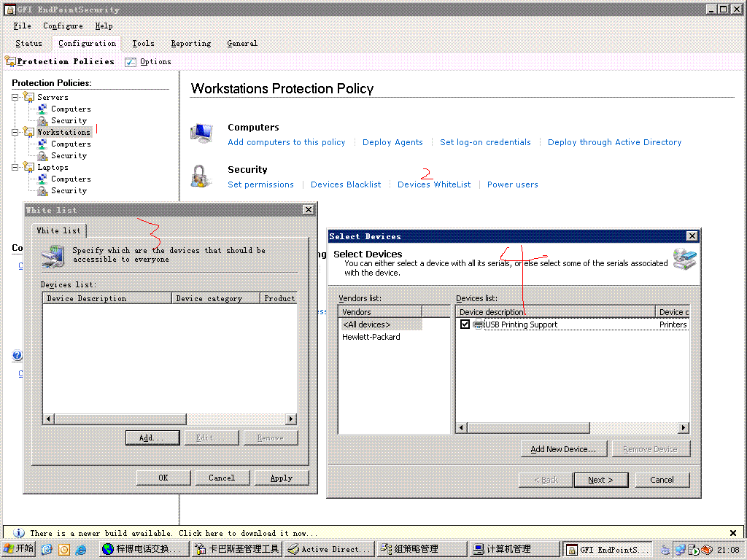Click the 组策略管理 taskbar button

pos(421,549)
